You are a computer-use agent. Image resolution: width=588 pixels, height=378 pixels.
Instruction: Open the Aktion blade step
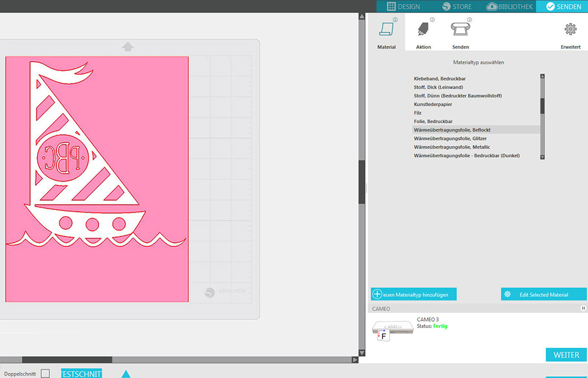pyautogui.click(x=423, y=30)
